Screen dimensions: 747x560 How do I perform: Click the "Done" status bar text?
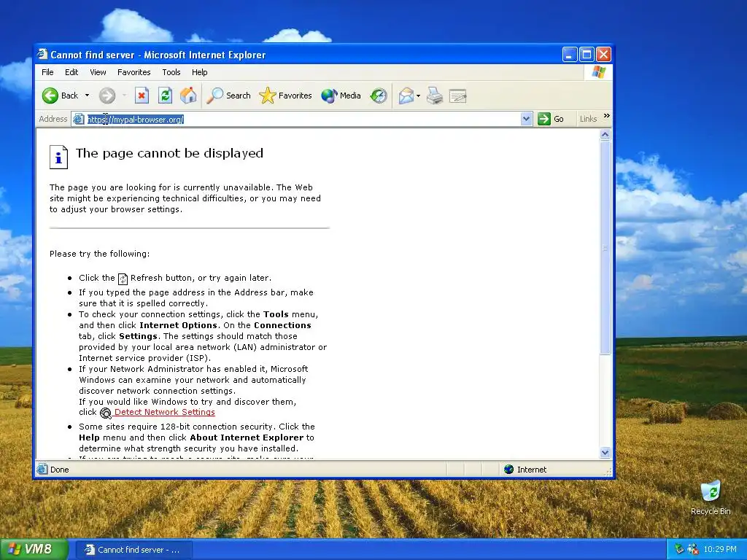click(x=60, y=470)
